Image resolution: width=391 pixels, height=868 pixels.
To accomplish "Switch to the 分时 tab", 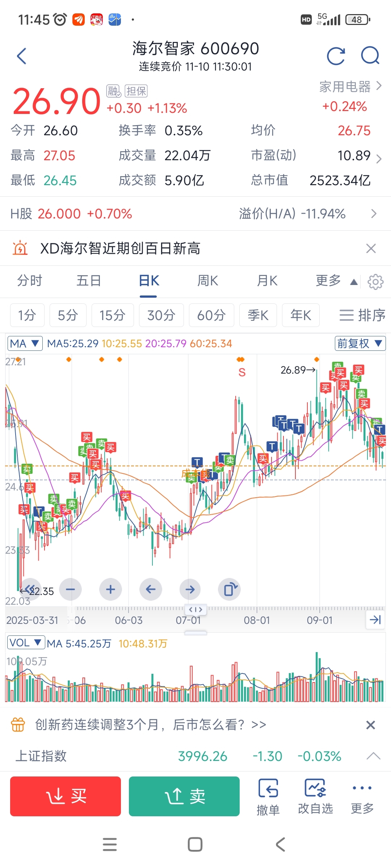I will [x=30, y=281].
